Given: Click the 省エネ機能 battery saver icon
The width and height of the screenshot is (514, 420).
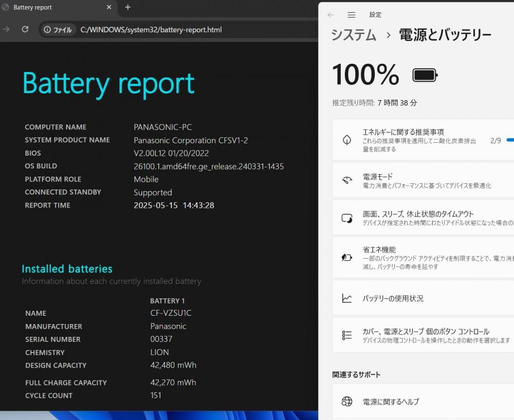Looking at the screenshot, I should [x=347, y=258].
